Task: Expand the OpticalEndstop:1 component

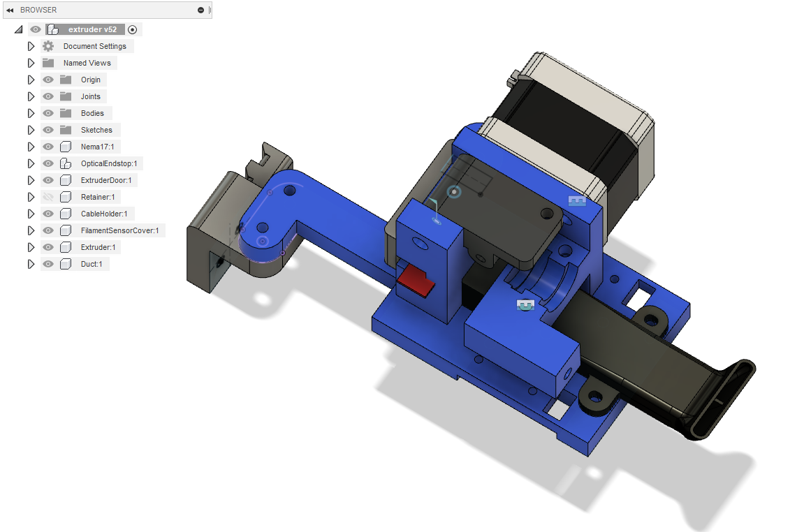Action: pyautogui.click(x=31, y=163)
